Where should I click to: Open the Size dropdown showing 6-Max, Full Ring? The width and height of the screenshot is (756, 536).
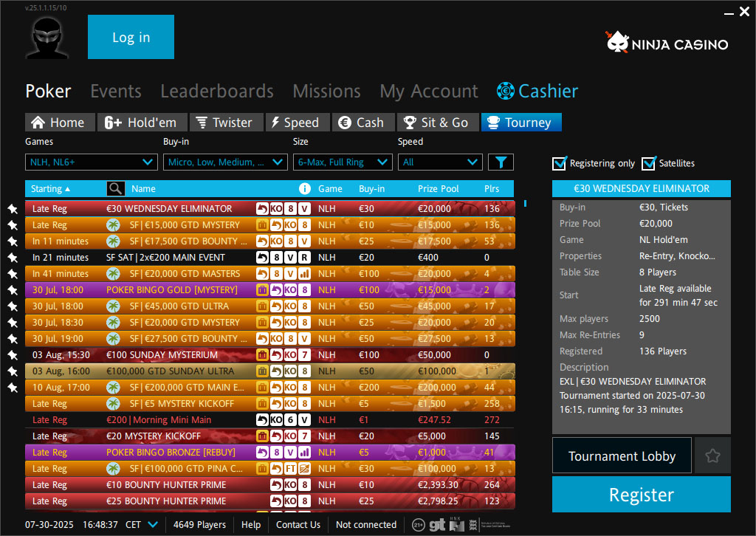coord(343,162)
